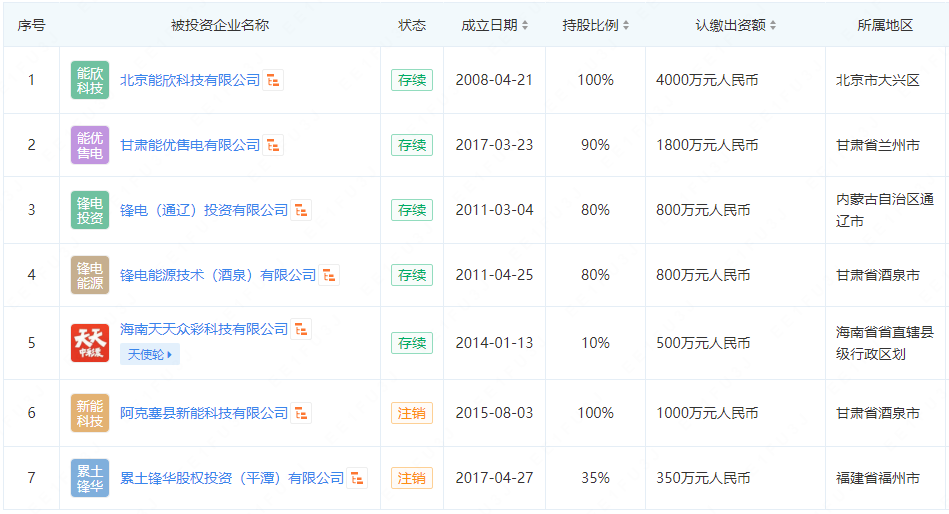
Task: Open equity structure icon beside 阿克塞县新能科技有限公司
Action: click(301, 413)
